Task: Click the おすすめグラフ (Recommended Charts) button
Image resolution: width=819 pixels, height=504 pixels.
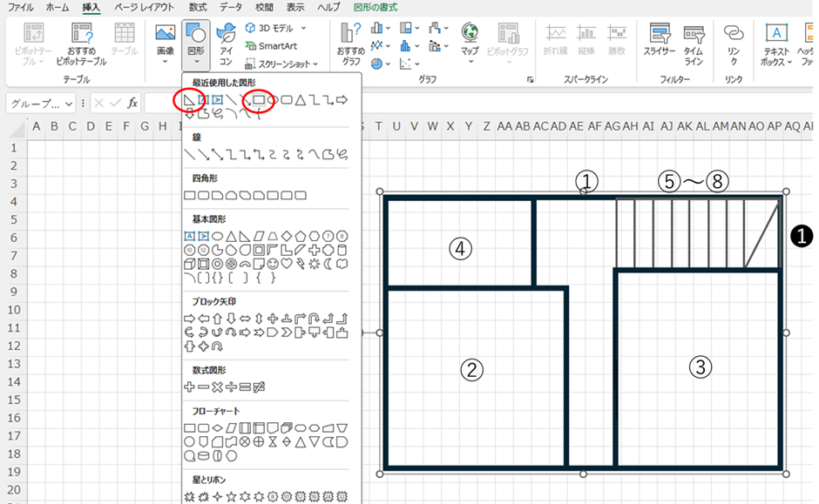Action: (x=351, y=44)
